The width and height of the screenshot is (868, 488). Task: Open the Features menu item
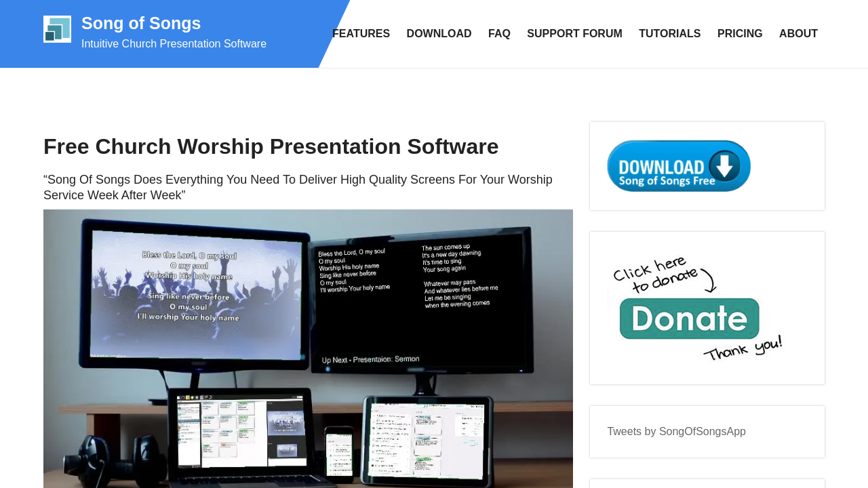361,34
